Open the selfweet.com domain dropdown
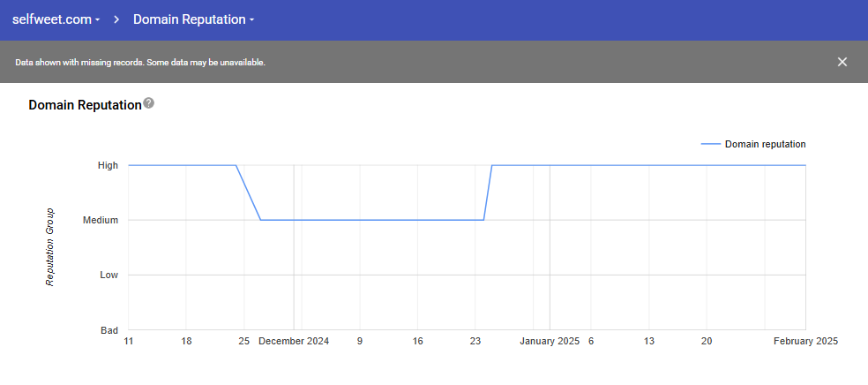This screenshot has height=385, width=868. 56,19
